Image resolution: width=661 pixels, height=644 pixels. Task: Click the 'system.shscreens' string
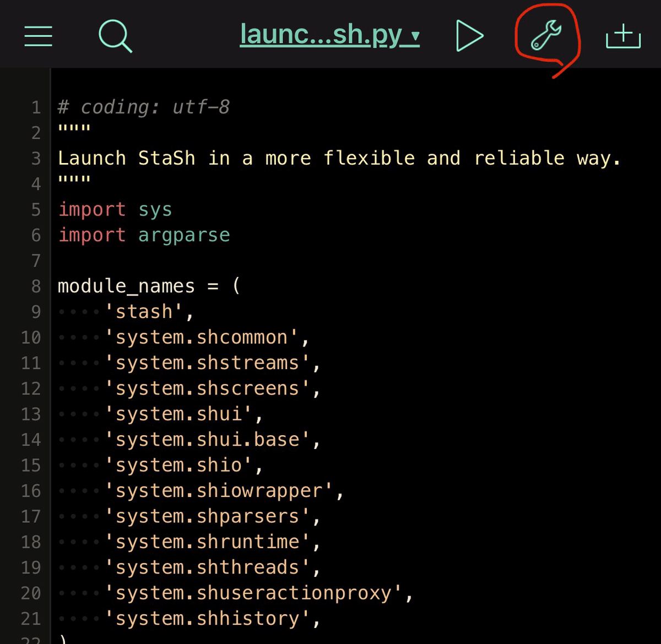[207, 388]
